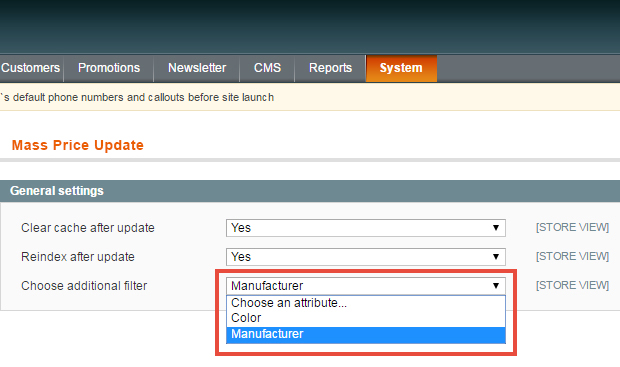Screen dimensions: 620x367
Task: Click the 'Reindex after update' label
Action: point(78,257)
